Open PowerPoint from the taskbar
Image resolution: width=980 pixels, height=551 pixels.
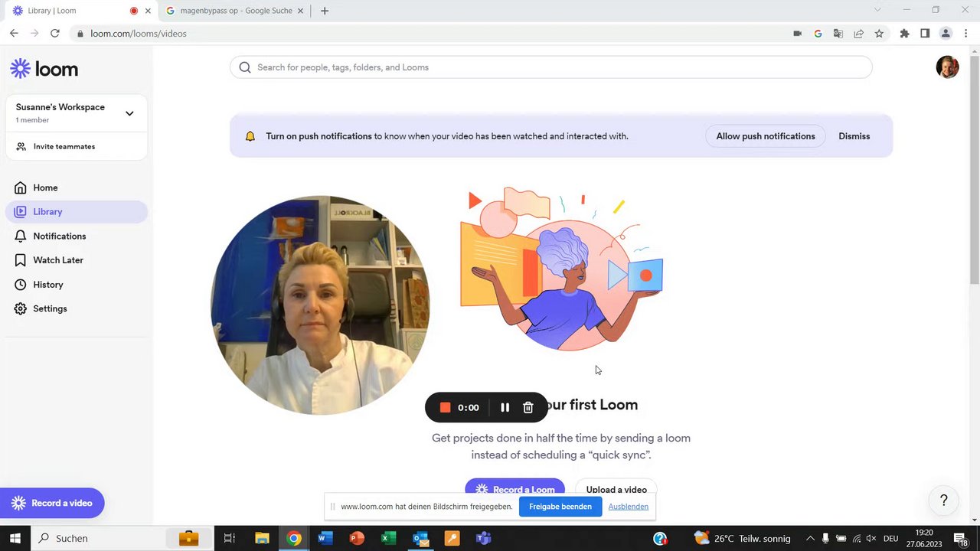click(x=357, y=538)
